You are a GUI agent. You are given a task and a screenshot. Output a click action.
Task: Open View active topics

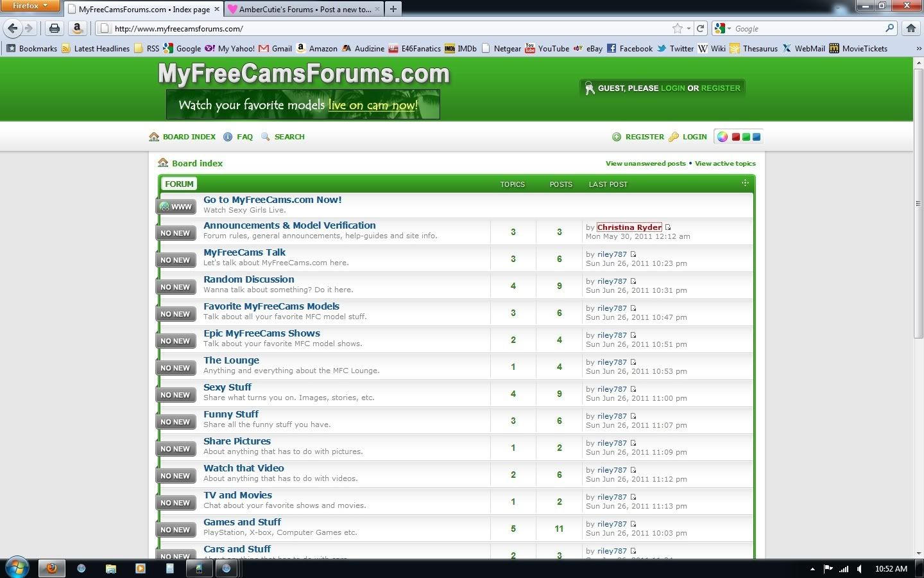725,163
